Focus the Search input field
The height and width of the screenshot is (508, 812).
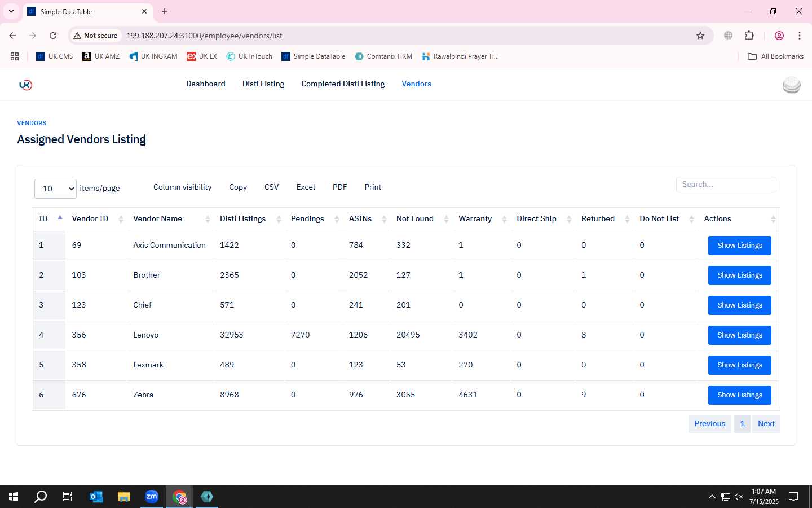pos(726,185)
